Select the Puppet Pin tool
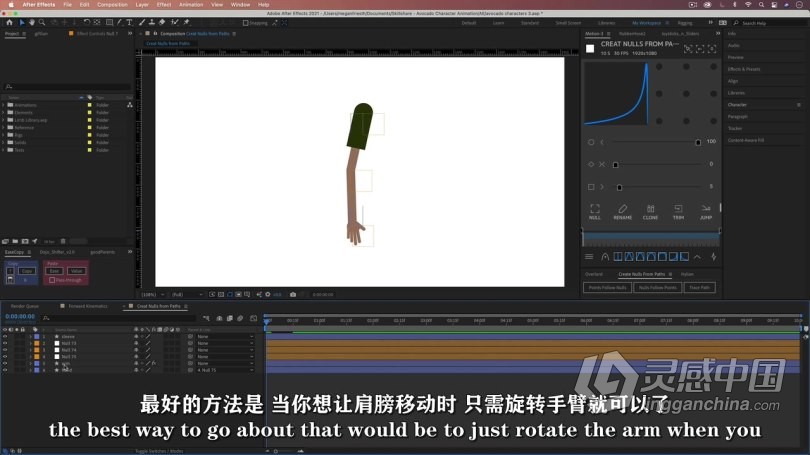 [x=186, y=23]
